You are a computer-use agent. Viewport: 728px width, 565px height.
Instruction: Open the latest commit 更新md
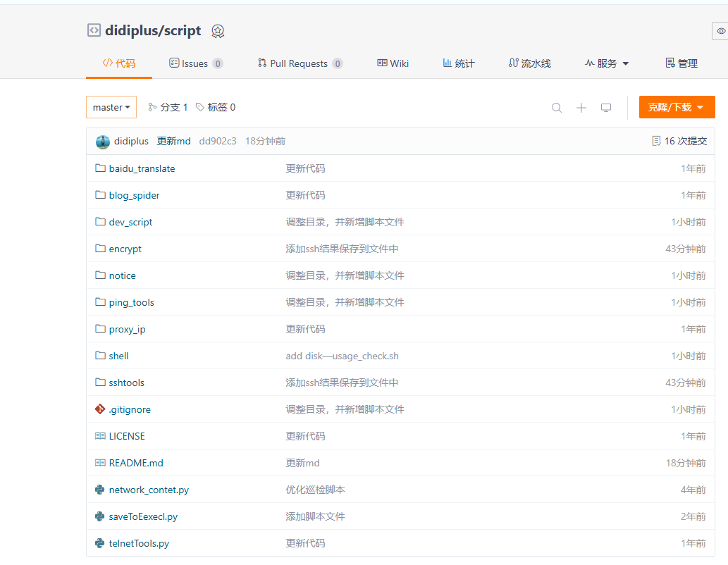point(173,141)
